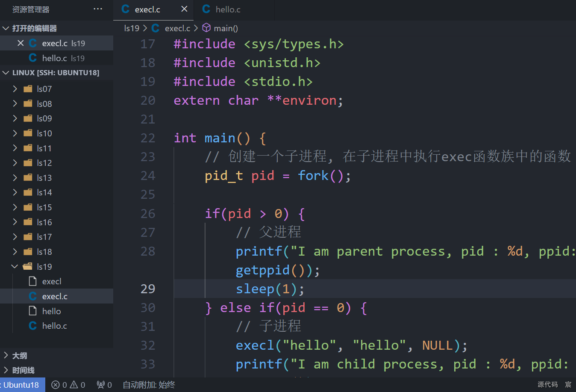
Task: Collapse the open editors section
Action: [x=6, y=28]
